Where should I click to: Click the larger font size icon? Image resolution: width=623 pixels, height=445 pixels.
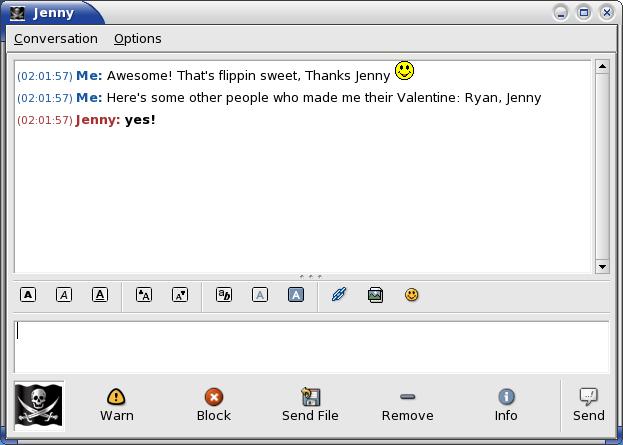[144, 295]
